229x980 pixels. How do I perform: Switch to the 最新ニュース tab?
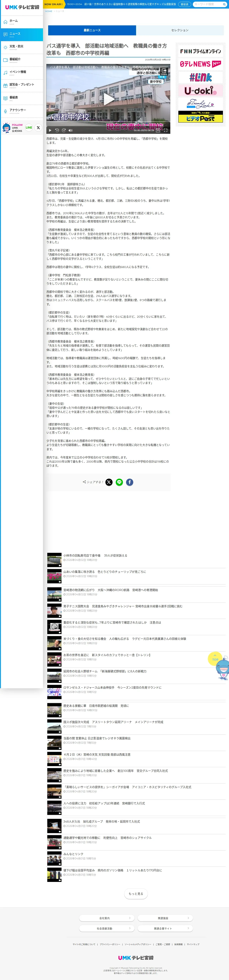pyautogui.click(x=92, y=30)
